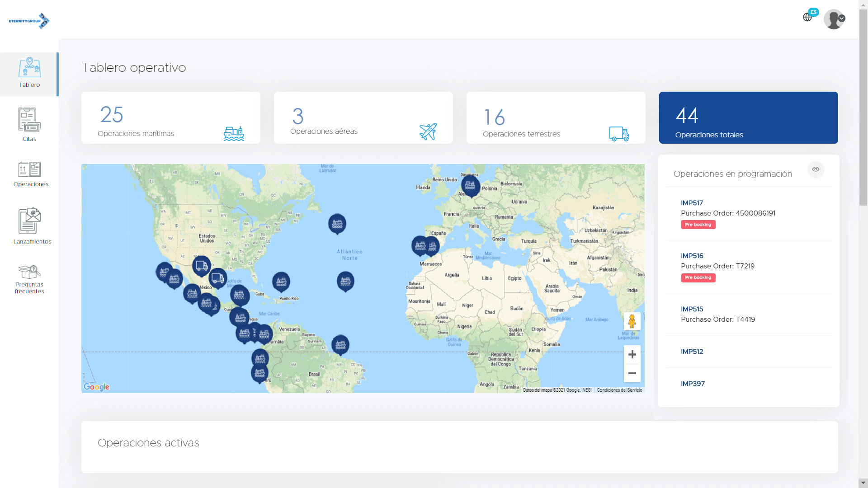Click Purchase Order: T4419 text
This screenshot has height=488, width=868.
click(x=718, y=319)
